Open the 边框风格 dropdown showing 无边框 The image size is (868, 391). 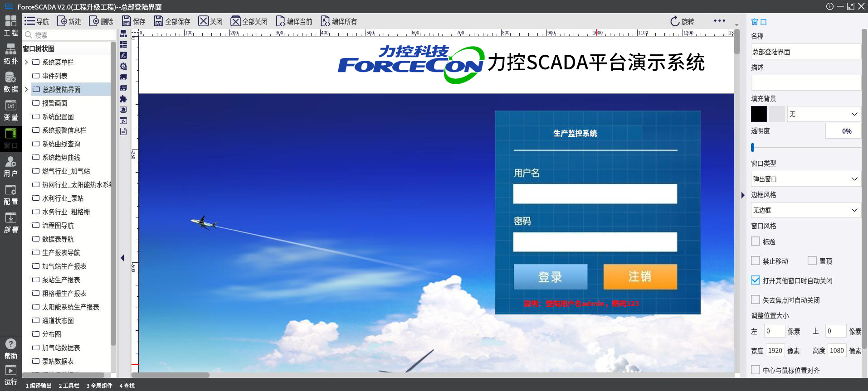[x=805, y=210]
